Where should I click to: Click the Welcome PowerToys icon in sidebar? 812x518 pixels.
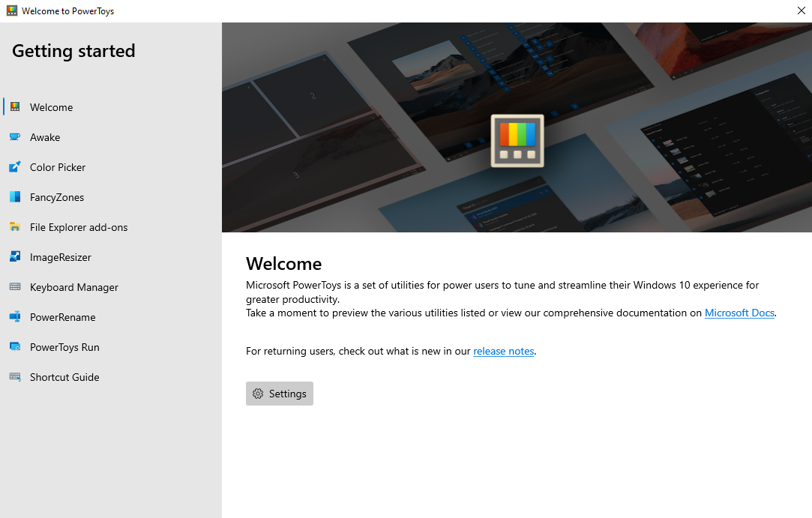pyautogui.click(x=15, y=106)
